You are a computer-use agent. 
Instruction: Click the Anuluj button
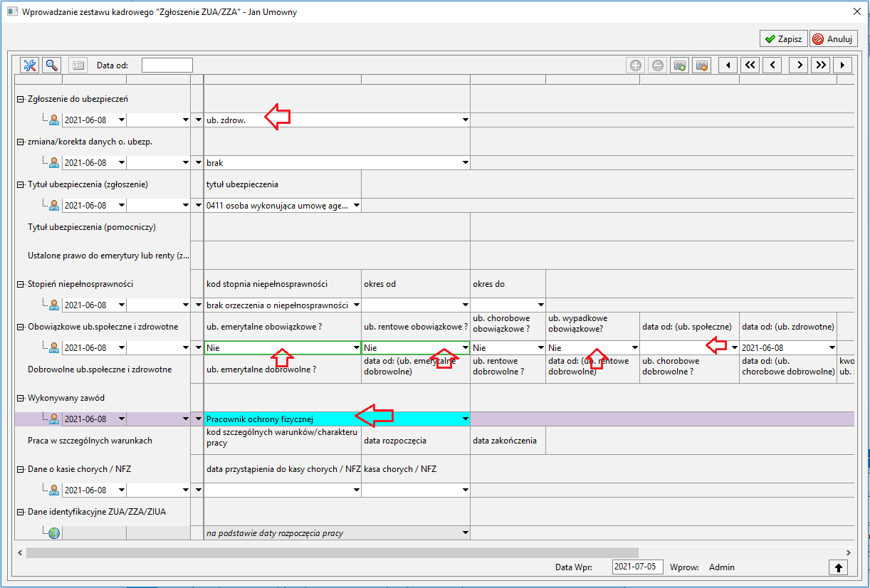pyautogui.click(x=833, y=39)
